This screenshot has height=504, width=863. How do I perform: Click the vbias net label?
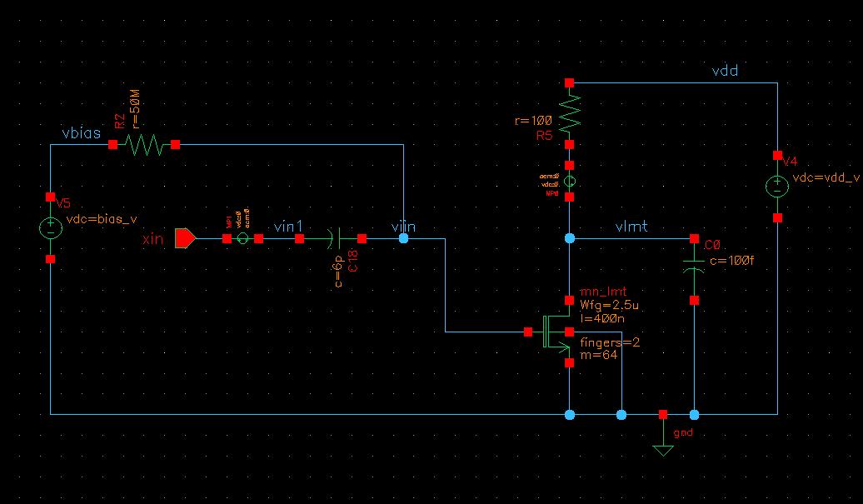pos(82,133)
